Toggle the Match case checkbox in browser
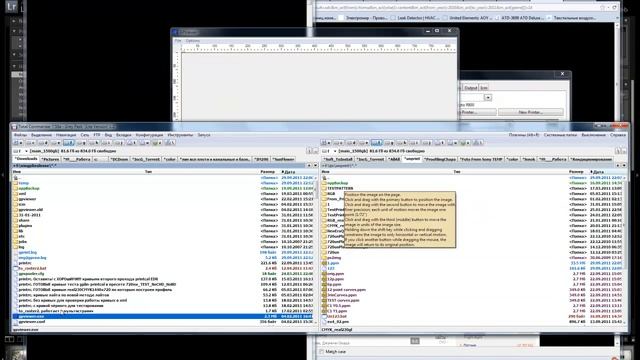This screenshot has height=360, width=640. coord(322,351)
